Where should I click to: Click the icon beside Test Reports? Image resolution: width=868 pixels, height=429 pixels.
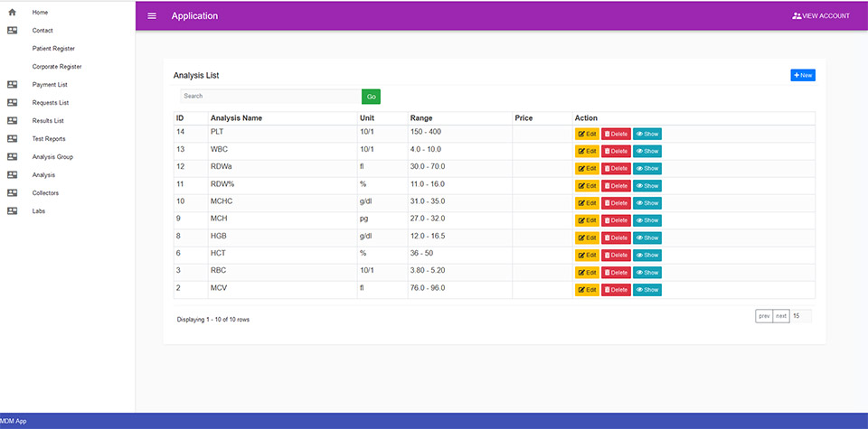(12, 139)
